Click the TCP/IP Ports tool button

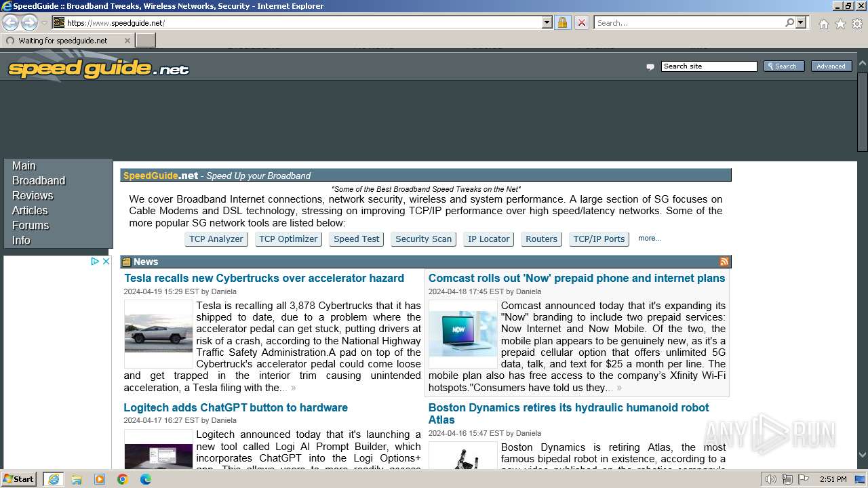tap(599, 239)
